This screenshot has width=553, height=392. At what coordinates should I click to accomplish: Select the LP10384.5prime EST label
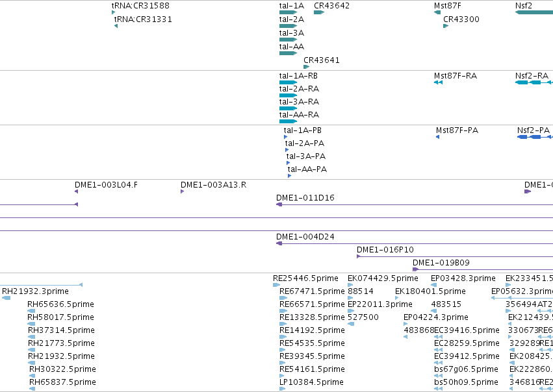point(311,383)
